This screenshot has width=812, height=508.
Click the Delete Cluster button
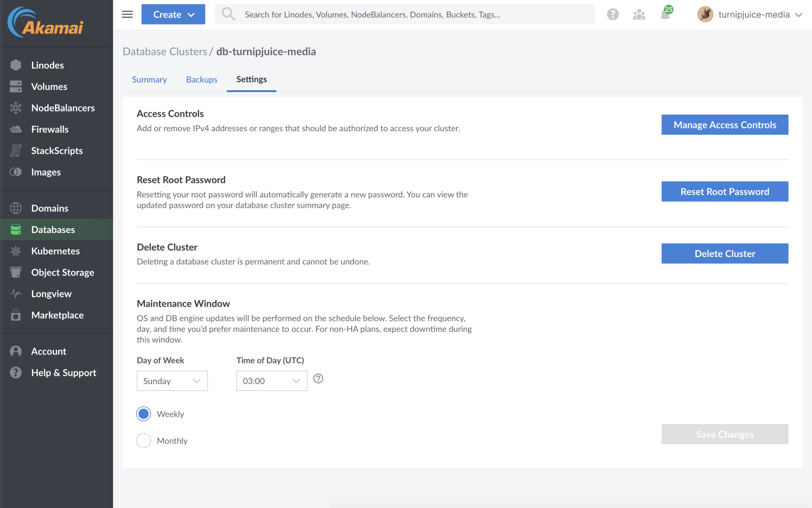point(725,253)
